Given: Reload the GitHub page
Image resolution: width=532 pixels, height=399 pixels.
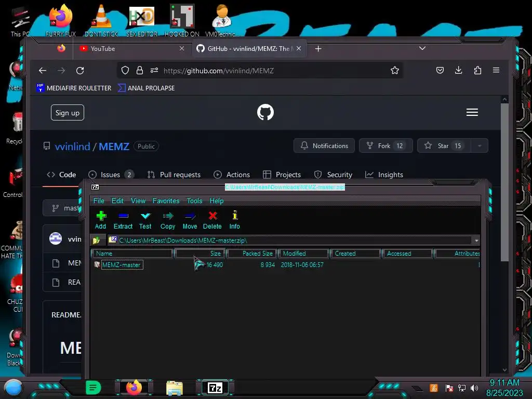Looking at the screenshot, I should (80, 71).
